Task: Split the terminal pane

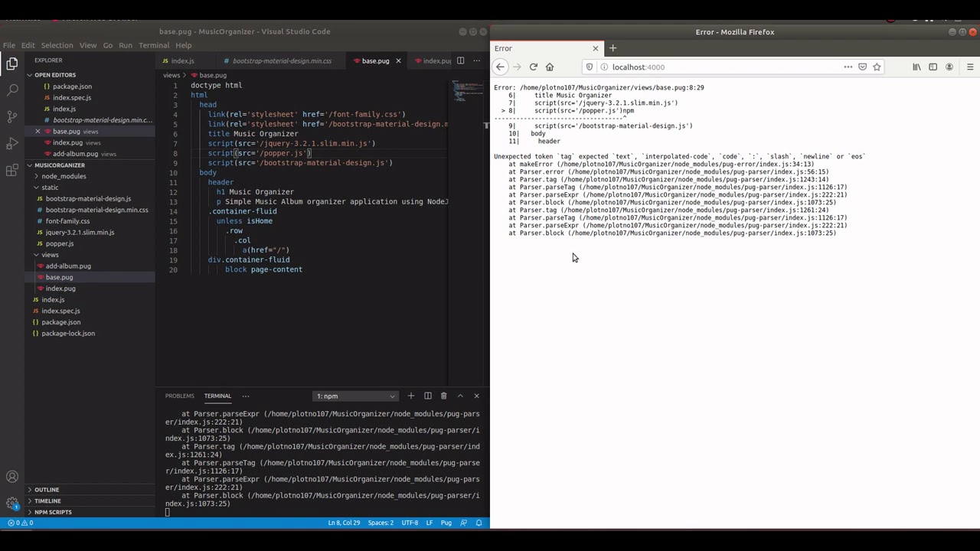Action: pyautogui.click(x=428, y=396)
